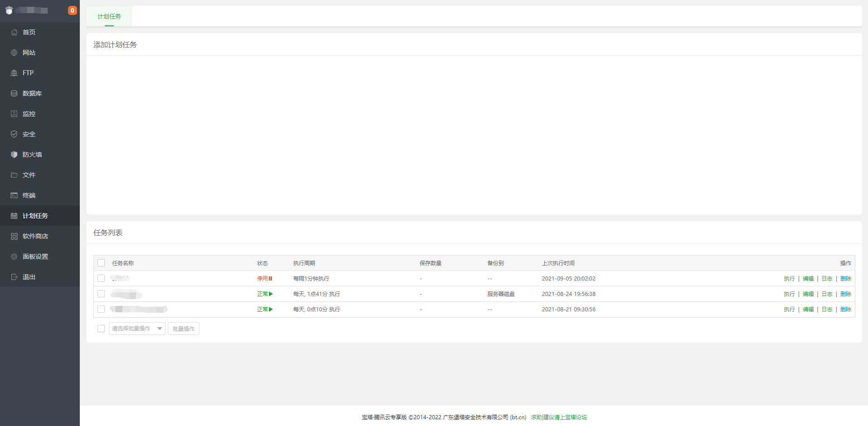Click the gear icon beside 面板设置

(x=14, y=257)
